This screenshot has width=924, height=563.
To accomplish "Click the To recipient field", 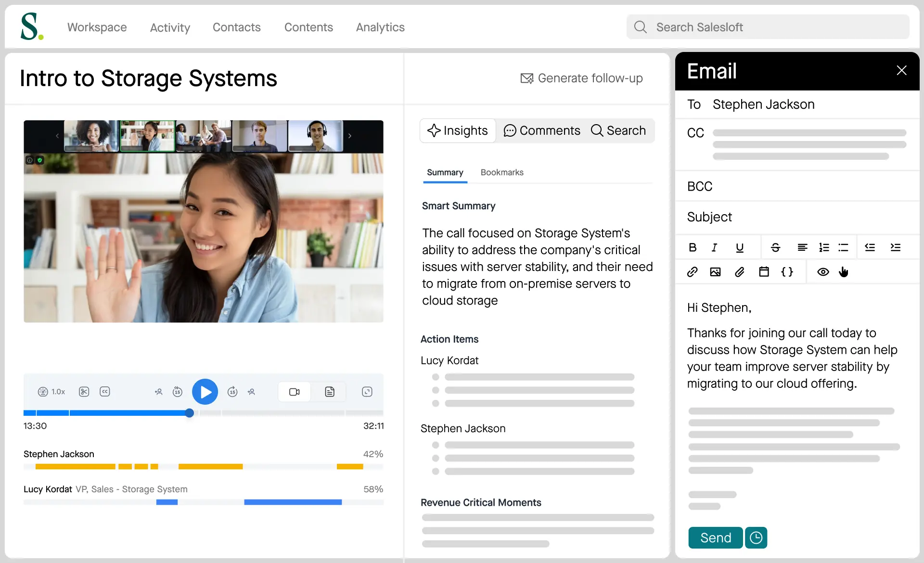I will click(x=797, y=104).
